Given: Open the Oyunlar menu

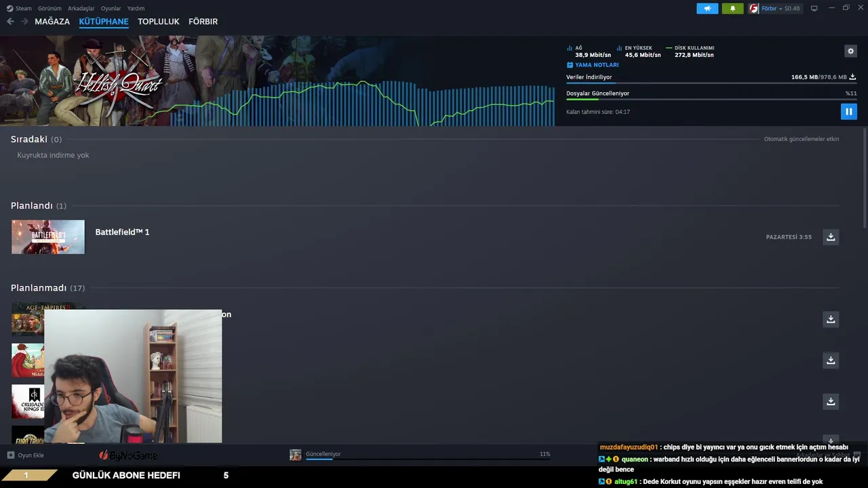Looking at the screenshot, I should click(111, 8).
